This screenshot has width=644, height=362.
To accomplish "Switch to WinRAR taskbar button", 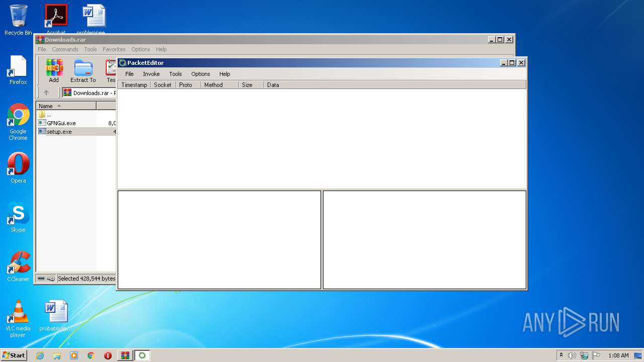I will pyautogui.click(x=125, y=355).
